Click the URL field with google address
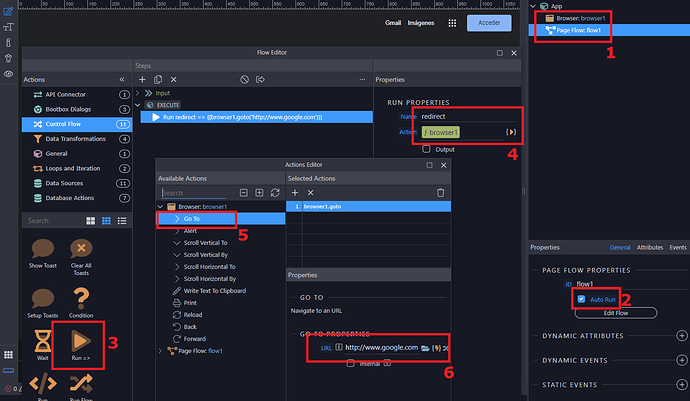Screen dimensions: 690x401 pyautogui.click(x=382, y=348)
